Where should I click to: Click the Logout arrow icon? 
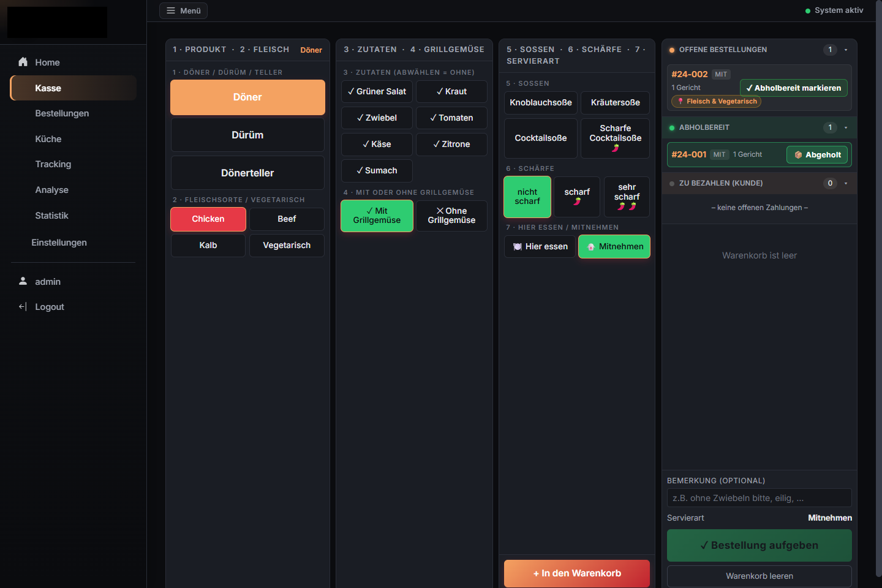point(23,307)
